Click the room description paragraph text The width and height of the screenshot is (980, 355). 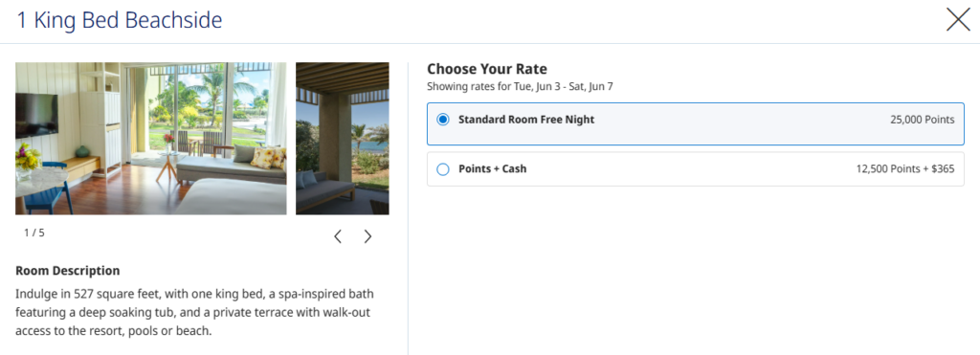pyautogui.click(x=194, y=312)
